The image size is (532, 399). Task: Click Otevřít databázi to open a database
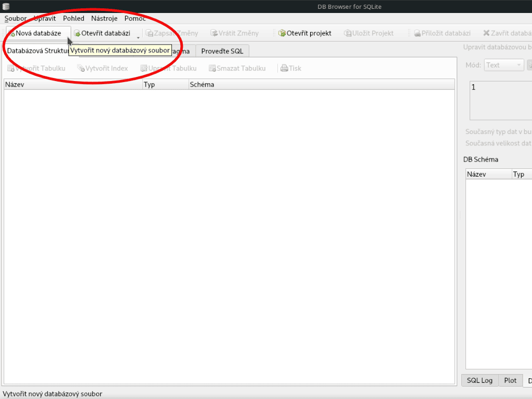[x=102, y=33]
